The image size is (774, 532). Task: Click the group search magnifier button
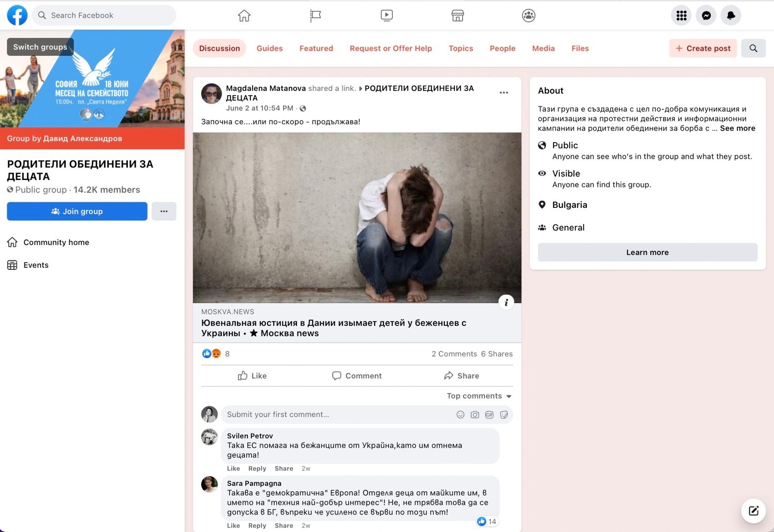[x=753, y=48]
